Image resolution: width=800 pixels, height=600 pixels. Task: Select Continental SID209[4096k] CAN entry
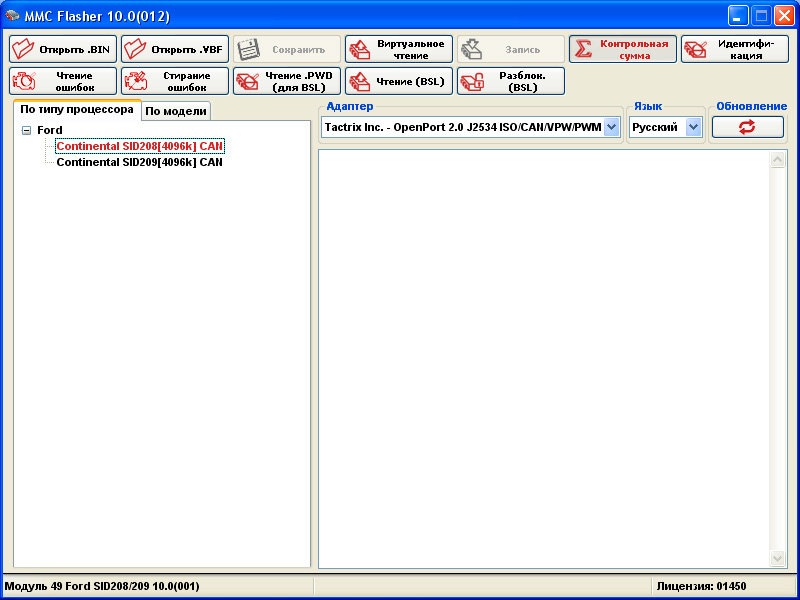[139, 162]
